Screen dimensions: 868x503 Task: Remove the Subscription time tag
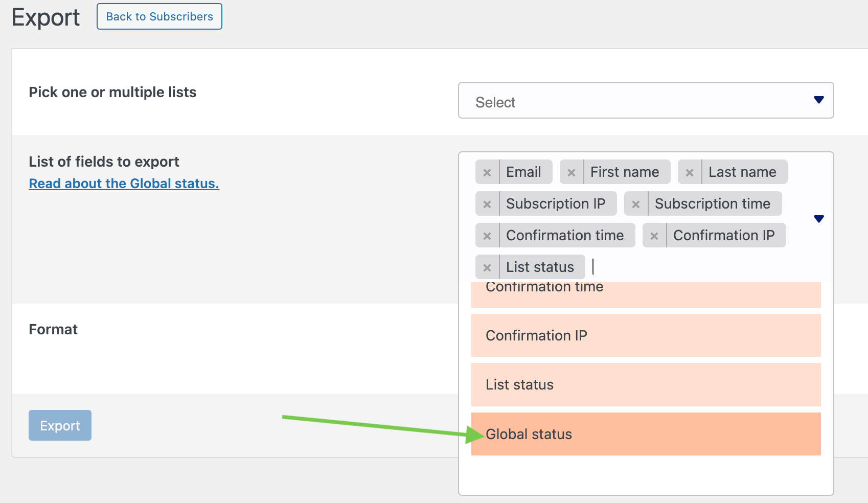click(x=636, y=204)
